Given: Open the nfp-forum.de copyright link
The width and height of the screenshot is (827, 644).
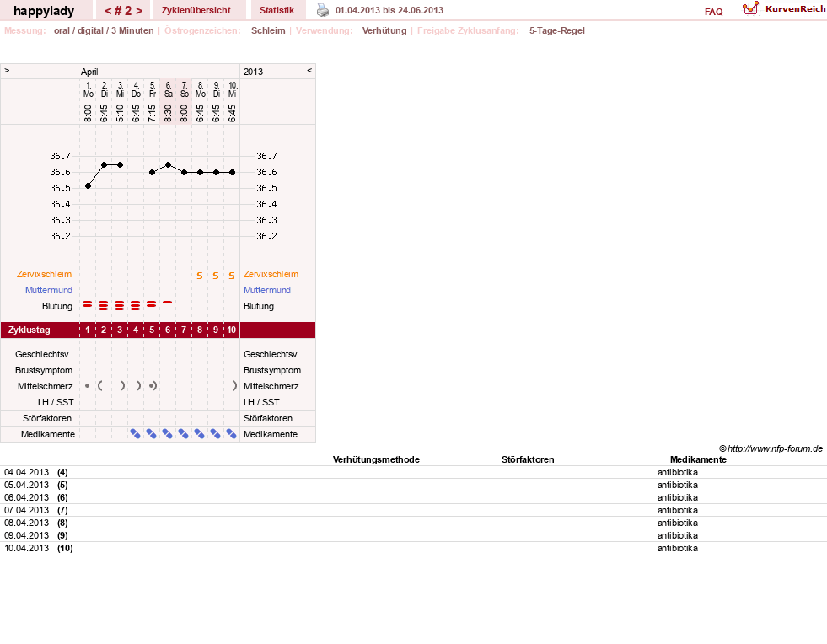Looking at the screenshot, I should pyautogui.click(x=771, y=448).
